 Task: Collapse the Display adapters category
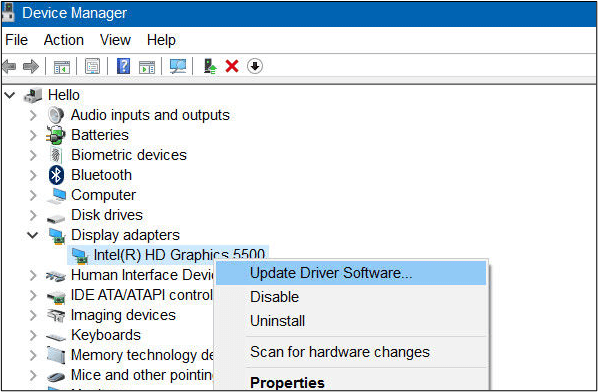(33, 235)
